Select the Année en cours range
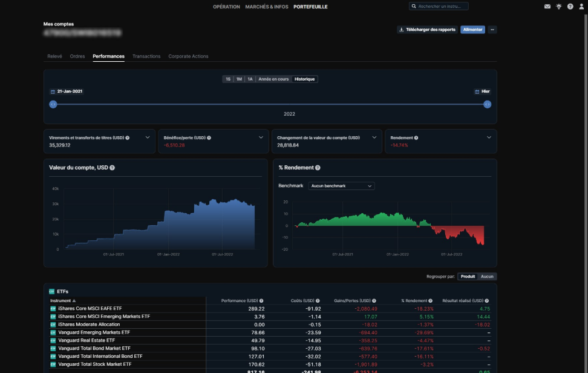This screenshot has width=588, height=373. click(x=273, y=79)
